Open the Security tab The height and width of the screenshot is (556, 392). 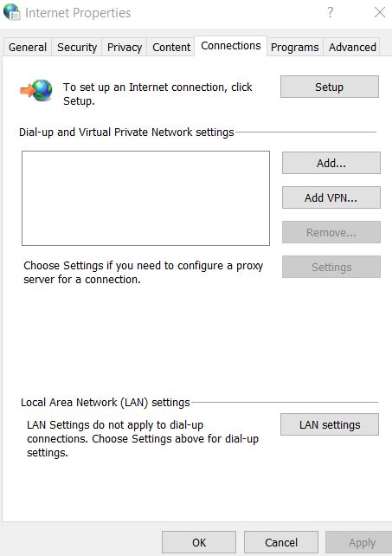click(77, 47)
